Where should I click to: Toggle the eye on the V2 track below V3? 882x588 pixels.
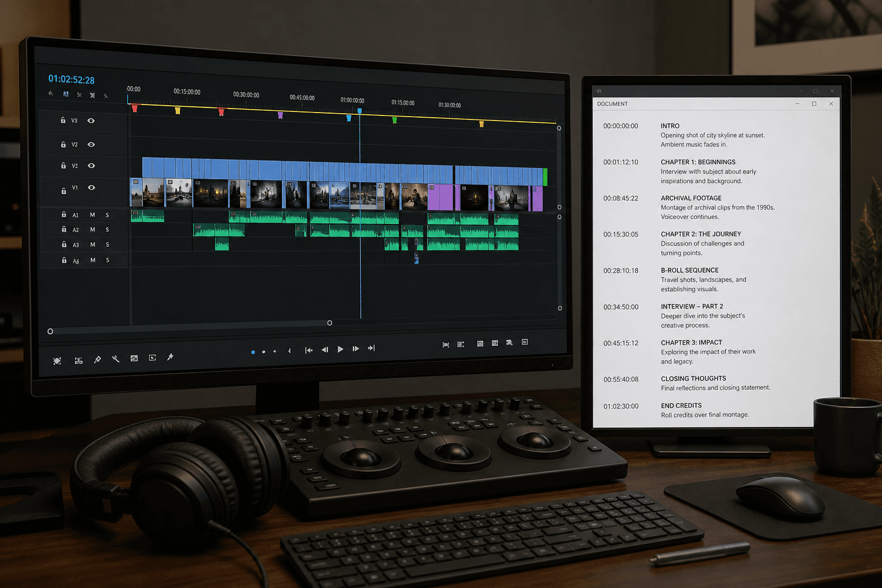[x=91, y=144]
